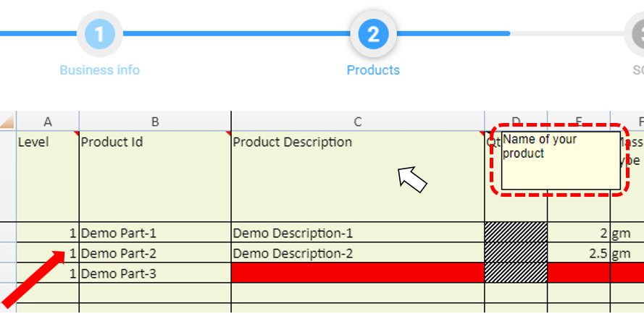The width and height of the screenshot is (644, 314).
Task: Click the Product Id header cell
Action: (x=155, y=176)
